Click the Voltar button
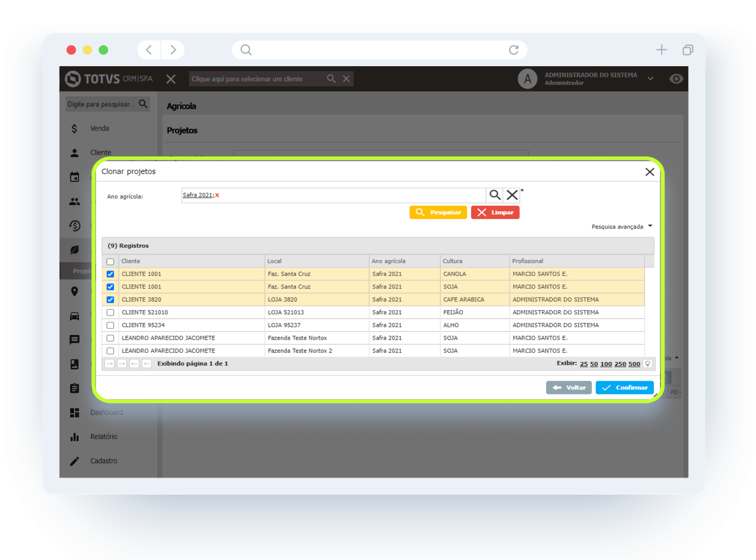Image resolution: width=756 pixels, height=560 pixels. (569, 388)
